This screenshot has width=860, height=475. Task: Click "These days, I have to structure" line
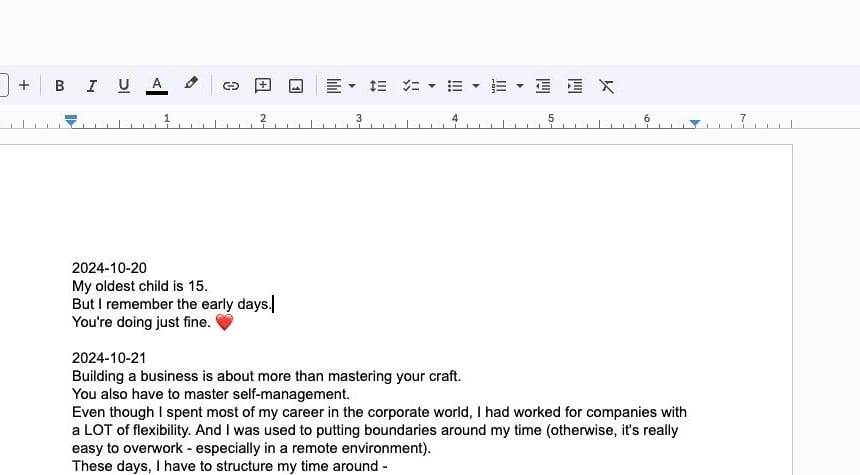tap(230, 466)
